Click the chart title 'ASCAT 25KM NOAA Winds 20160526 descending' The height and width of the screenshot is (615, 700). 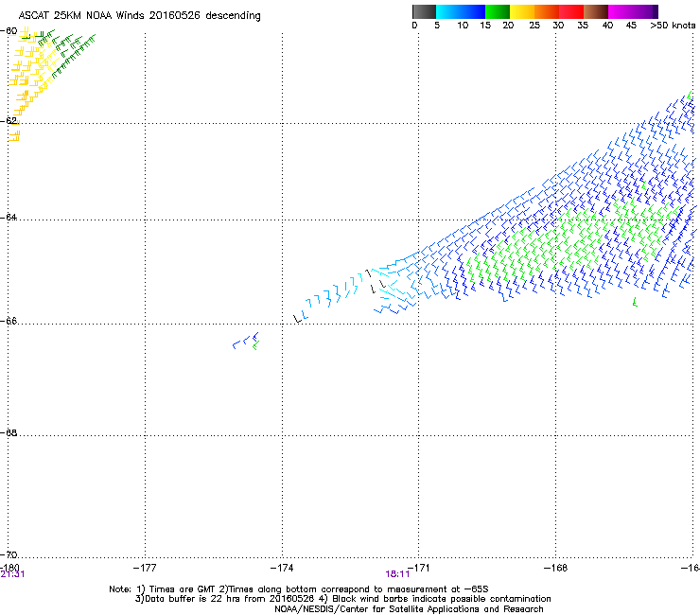point(139,16)
